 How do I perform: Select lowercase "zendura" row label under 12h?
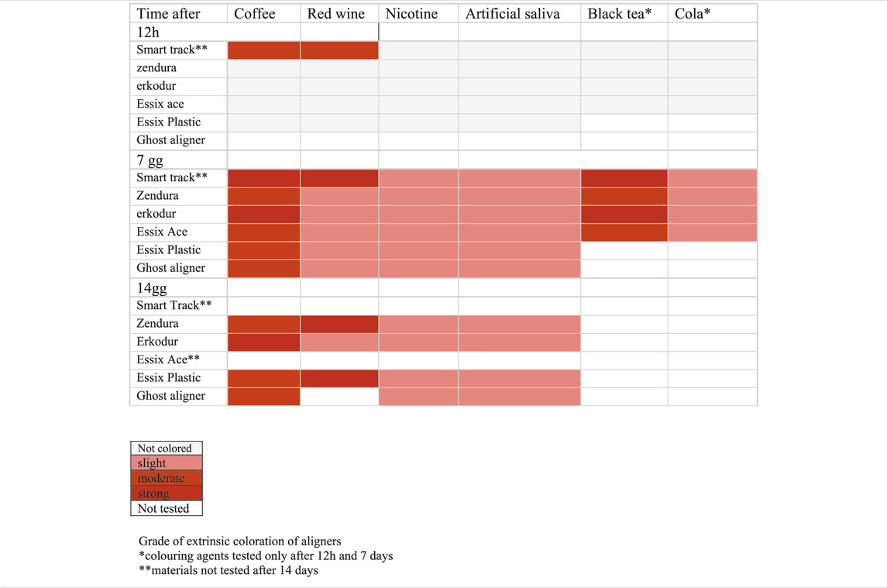point(156,68)
